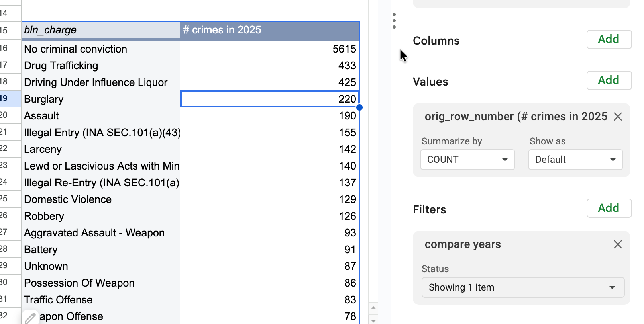Click the cell with value 5615
644x324 pixels.
coord(269,49)
